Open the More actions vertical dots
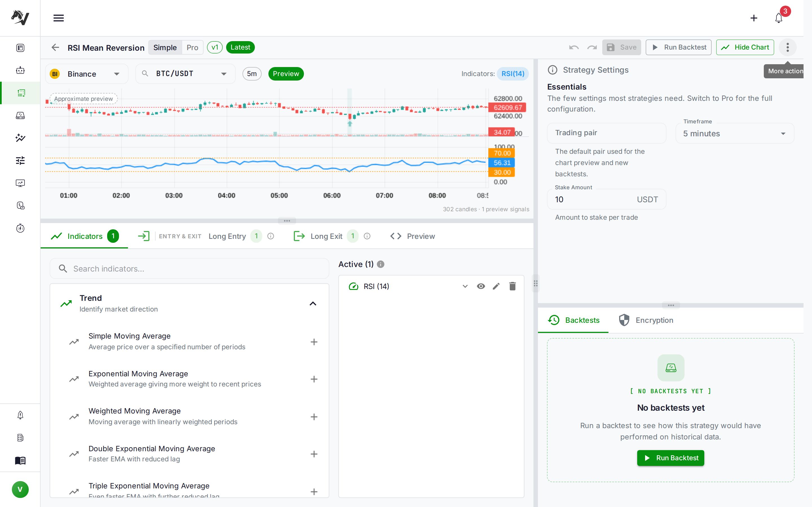This screenshot has width=812, height=507. [787, 47]
